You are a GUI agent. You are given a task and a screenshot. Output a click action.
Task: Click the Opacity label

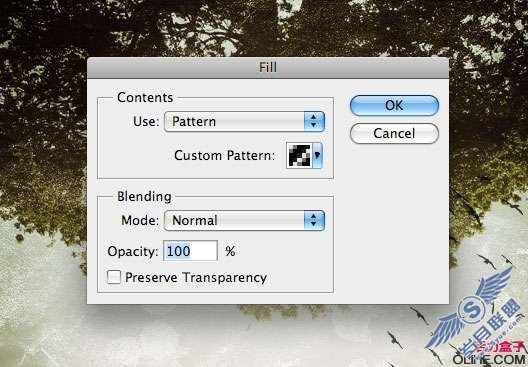[x=133, y=252]
